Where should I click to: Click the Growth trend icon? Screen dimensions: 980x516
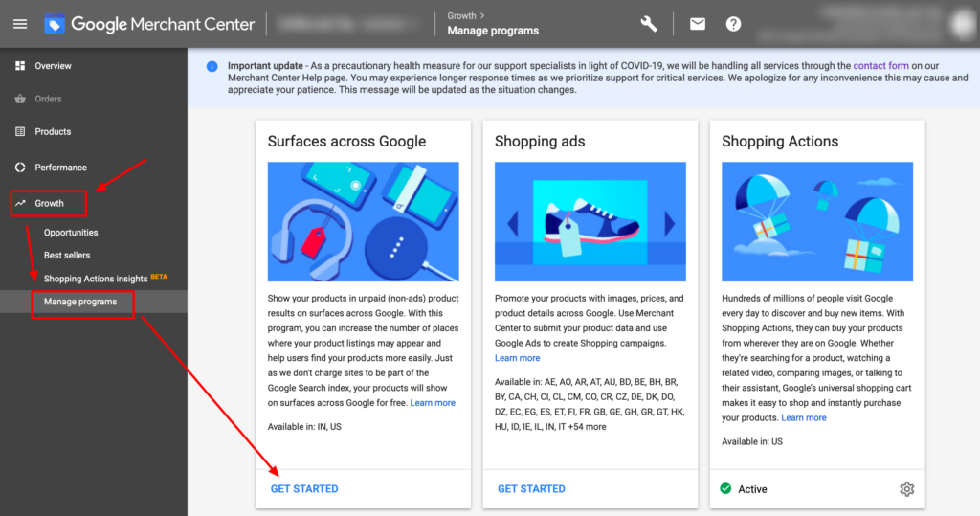pos(20,203)
